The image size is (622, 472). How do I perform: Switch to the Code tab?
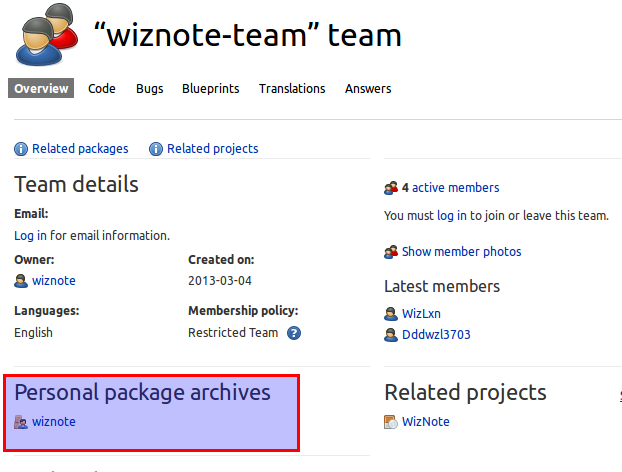click(x=102, y=89)
